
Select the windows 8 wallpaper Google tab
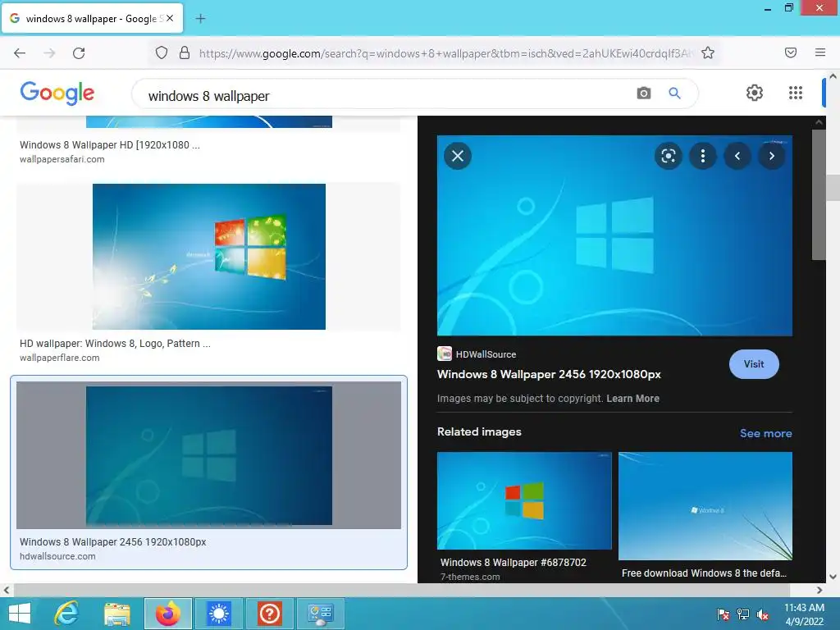92,18
